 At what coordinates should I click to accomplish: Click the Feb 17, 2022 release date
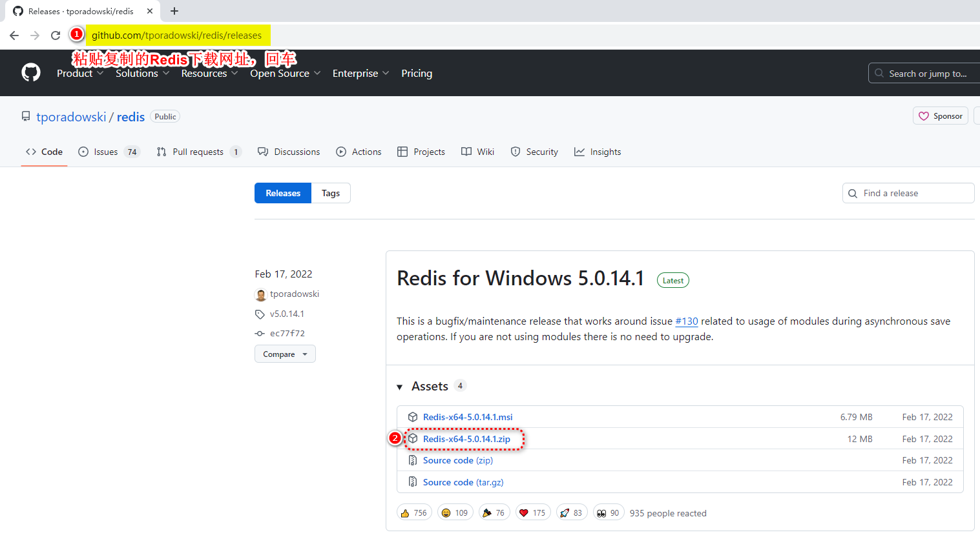pos(284,274)
